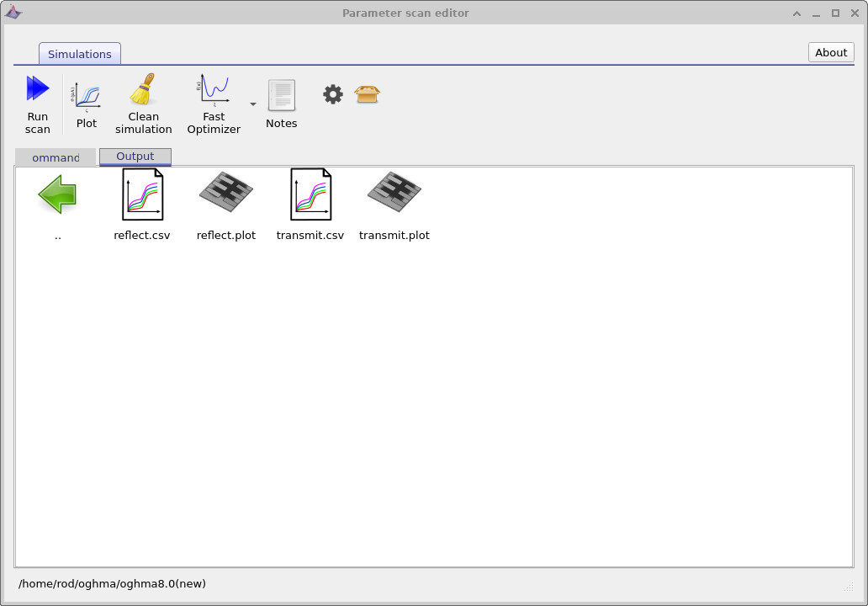The height and width of the screenshot is (606, 868).
Task: Select the transmit.csv file icon
Action: click(310, 193)
